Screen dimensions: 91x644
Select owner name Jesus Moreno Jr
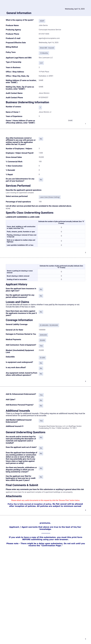click(x=45, y=112)
